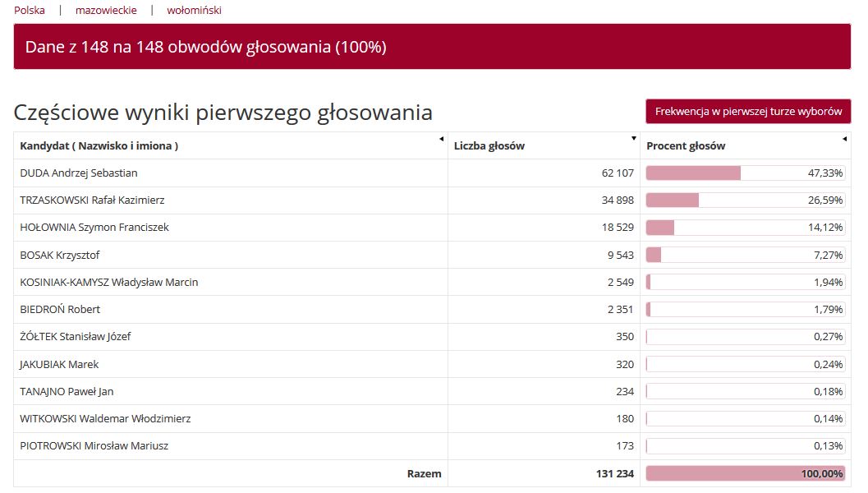Image resolution: width=868 pixels, height=493 pixels.
Task: Go to Polska breadcrumb link
Action: [30, 11]
